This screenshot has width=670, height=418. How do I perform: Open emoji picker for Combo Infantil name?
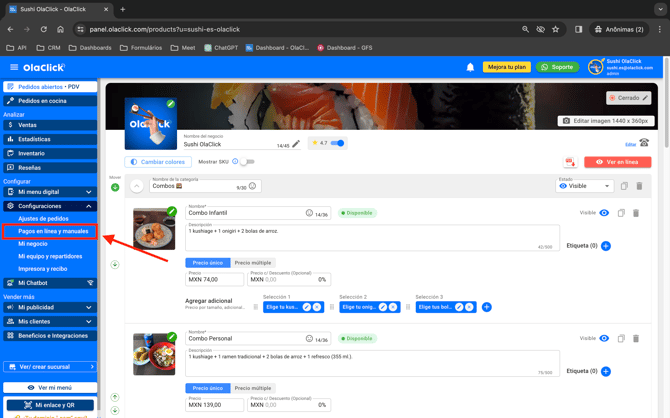309,213
